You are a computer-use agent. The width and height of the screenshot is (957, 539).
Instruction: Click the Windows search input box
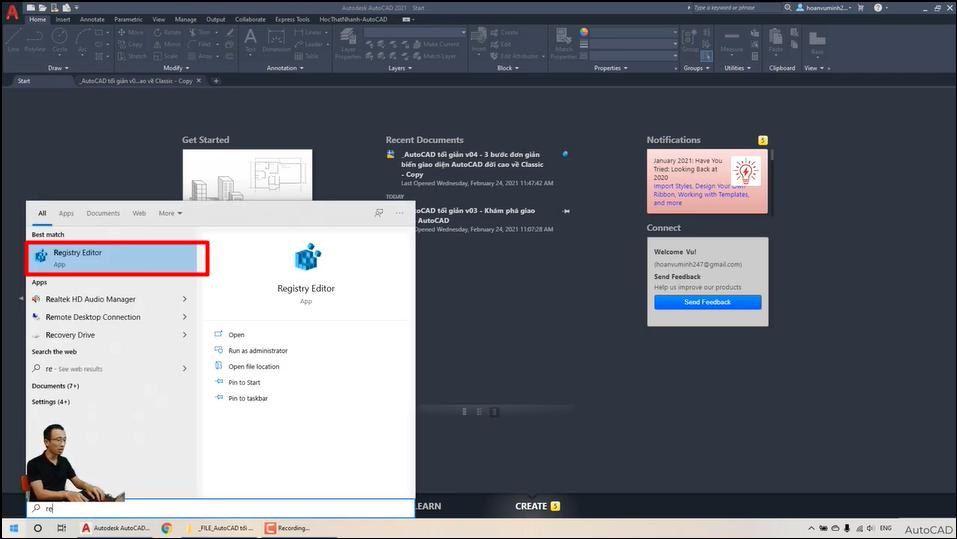click(x=221, y=508)
